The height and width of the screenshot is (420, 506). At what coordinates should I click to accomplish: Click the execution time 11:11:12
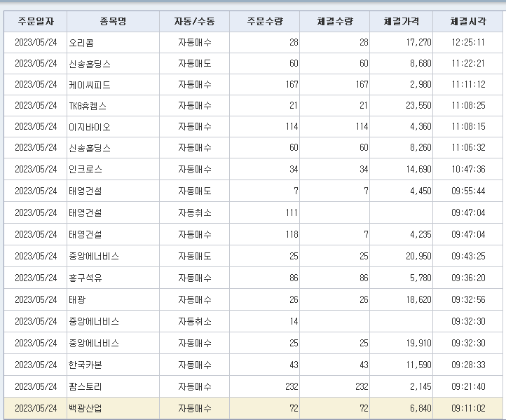[468, 85]
